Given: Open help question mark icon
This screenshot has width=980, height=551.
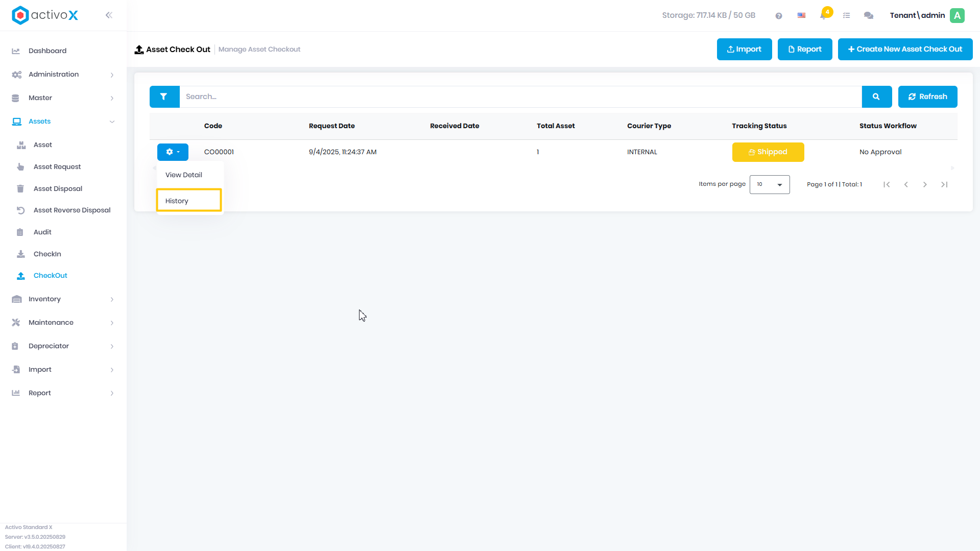Looking at the screenshot, I should click(779, 16).
